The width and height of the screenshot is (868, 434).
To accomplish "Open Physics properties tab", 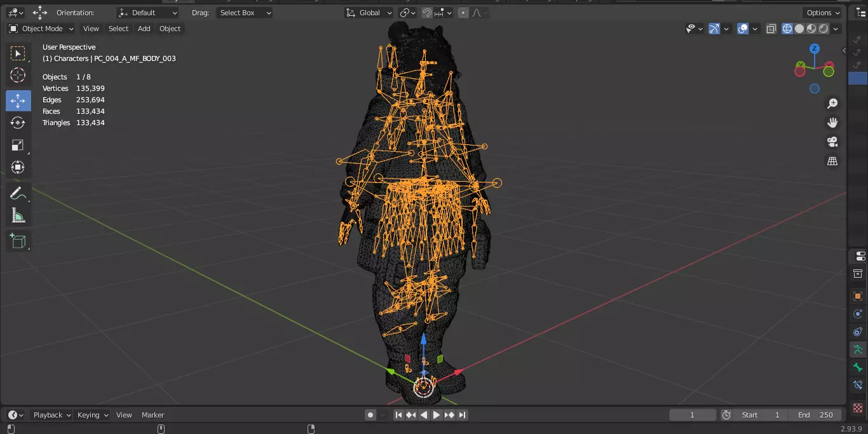I will pyautogui.click(x=858, y=314).
